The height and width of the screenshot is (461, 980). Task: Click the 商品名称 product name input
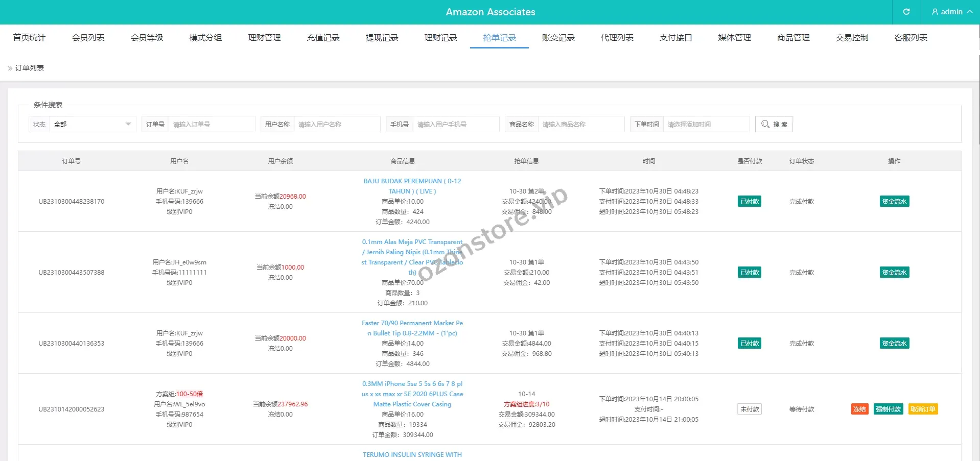[x=580, y=124]
